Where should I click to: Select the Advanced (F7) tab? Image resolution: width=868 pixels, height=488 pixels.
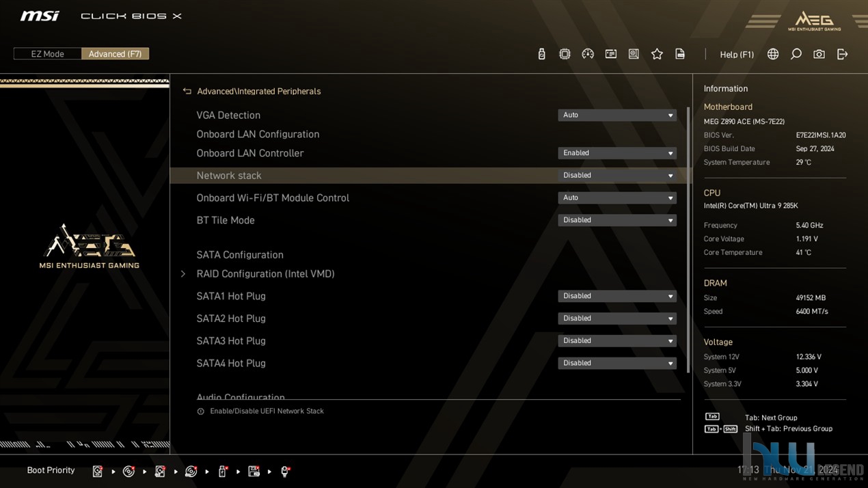click(x=115, y=54)
